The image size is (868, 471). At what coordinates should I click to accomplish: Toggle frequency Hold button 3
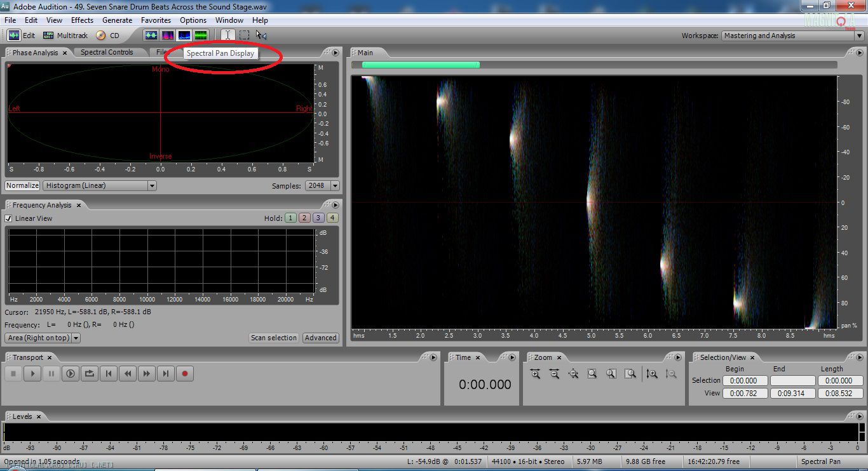click(x=318, y=218)
